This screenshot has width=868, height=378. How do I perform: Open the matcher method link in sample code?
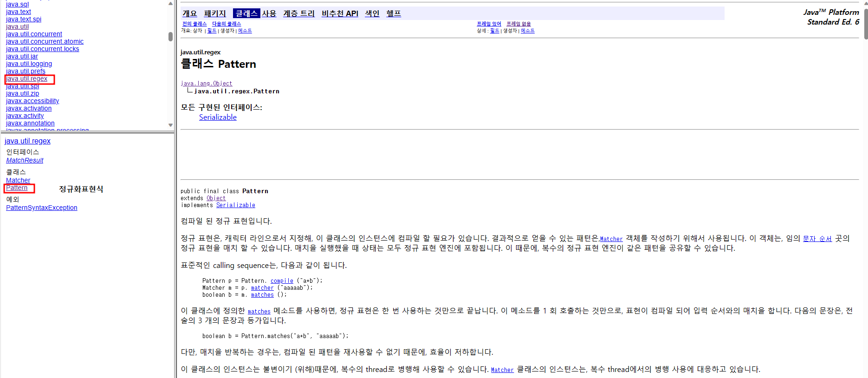262,288
